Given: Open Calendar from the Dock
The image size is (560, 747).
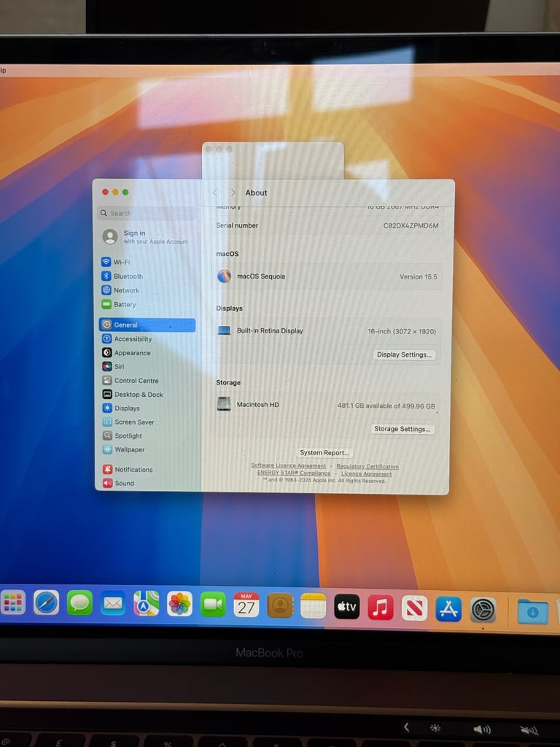Looking at the screenshot, I should [x=246, y=605].
